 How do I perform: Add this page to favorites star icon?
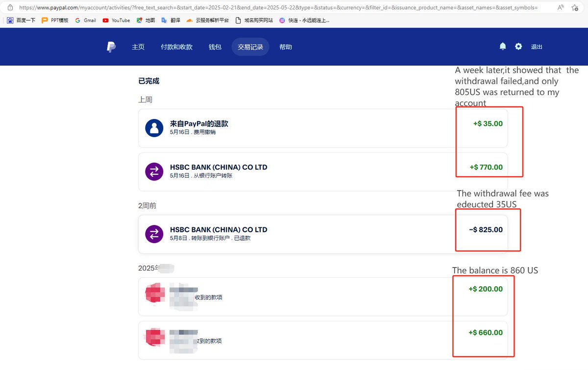(575, 8)
